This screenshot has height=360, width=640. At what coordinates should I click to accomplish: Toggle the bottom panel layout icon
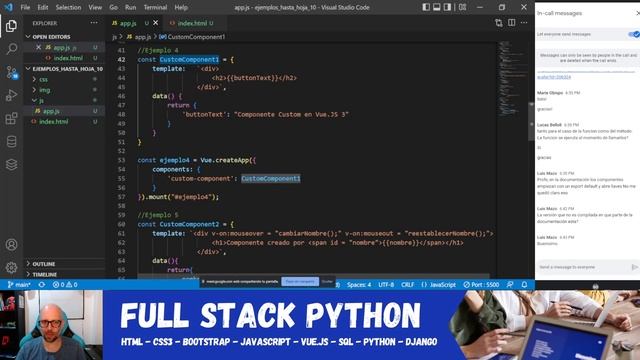tap(437, 7)
